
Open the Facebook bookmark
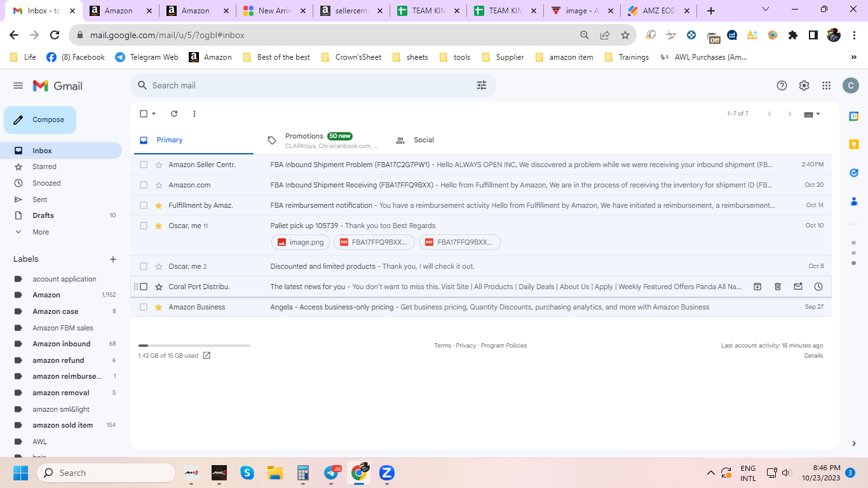pyautogui.click(x=76, y=57)
